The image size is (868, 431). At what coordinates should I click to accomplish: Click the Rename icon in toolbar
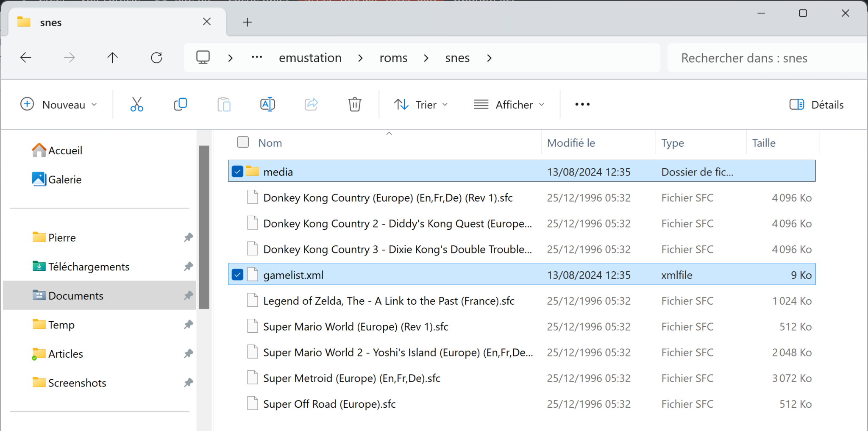click(x=267, y=104)
